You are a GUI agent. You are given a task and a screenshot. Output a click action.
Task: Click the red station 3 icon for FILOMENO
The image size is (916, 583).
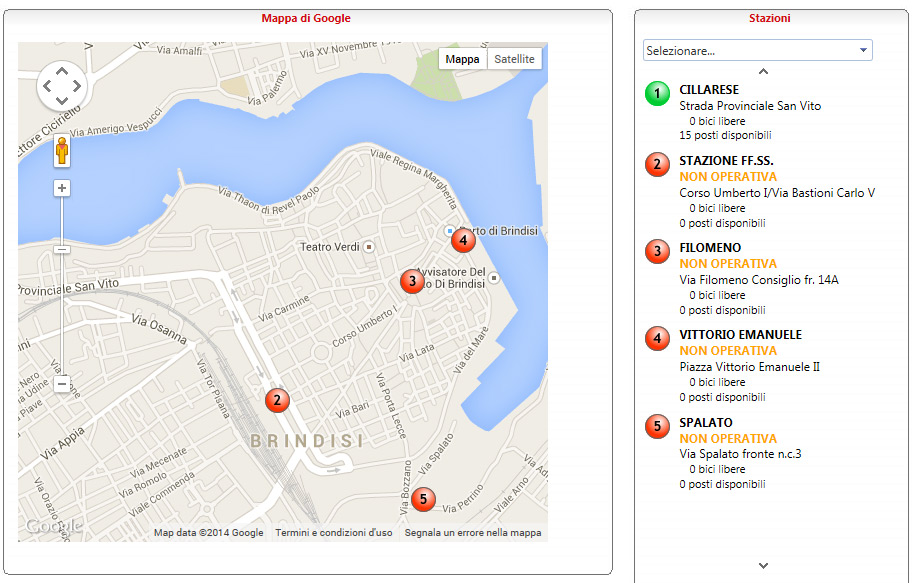[657, 251]
